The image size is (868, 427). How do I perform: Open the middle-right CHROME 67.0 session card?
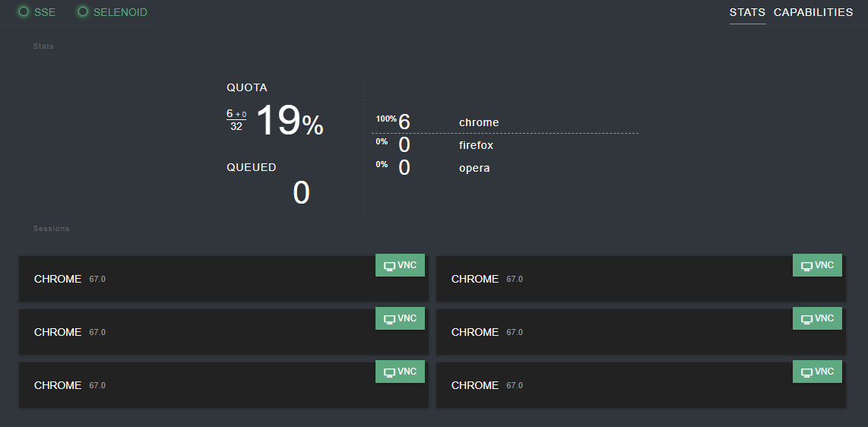point(641,332)
